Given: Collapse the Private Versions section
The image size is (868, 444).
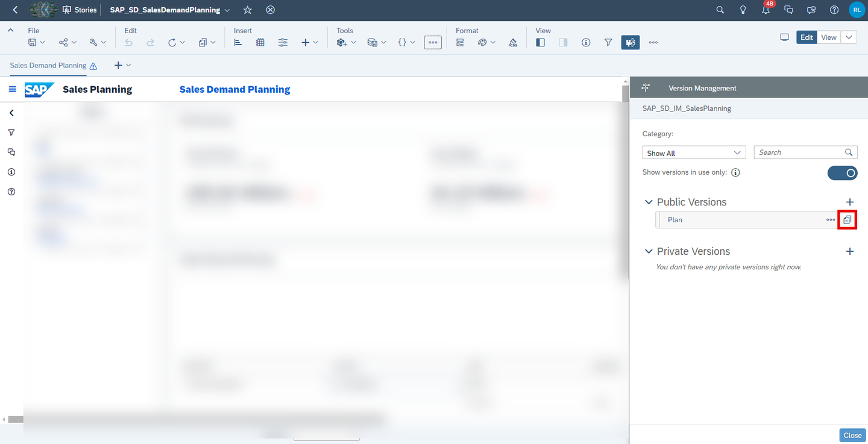Looking at the screenshot, I should [649, 252].
